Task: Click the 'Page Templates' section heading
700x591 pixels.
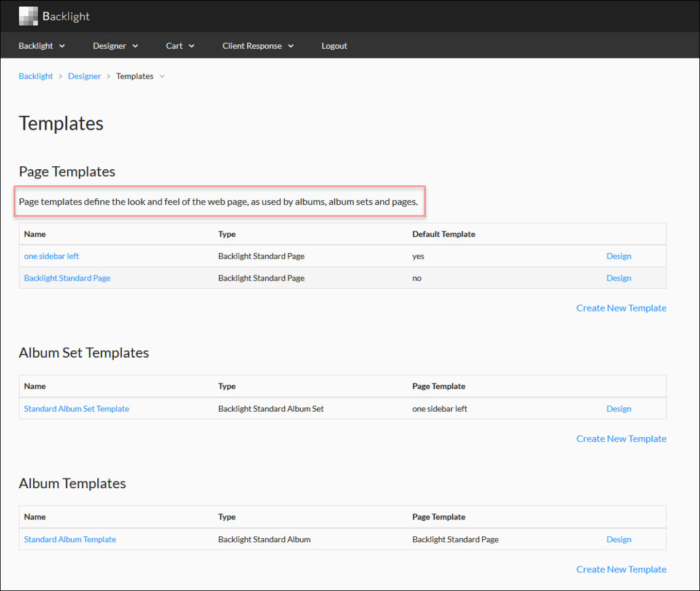Action: 67,172
